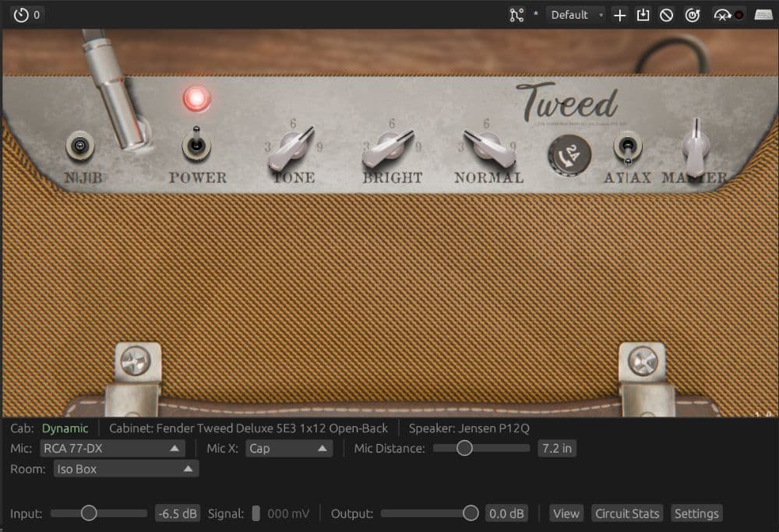The height and width of the screenshot is (532, 779).
Task: Adjust the MASTER knob
Action: pyautogui.click(x=696, y=147)
